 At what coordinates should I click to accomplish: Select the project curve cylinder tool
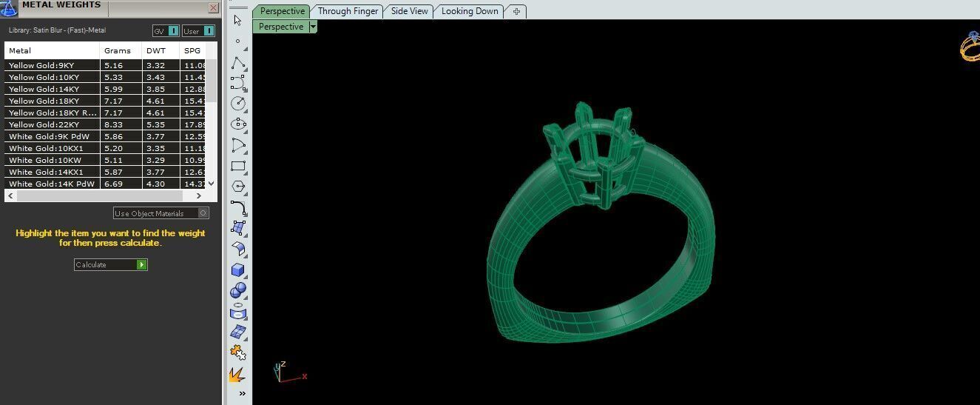tap(237, 311)
